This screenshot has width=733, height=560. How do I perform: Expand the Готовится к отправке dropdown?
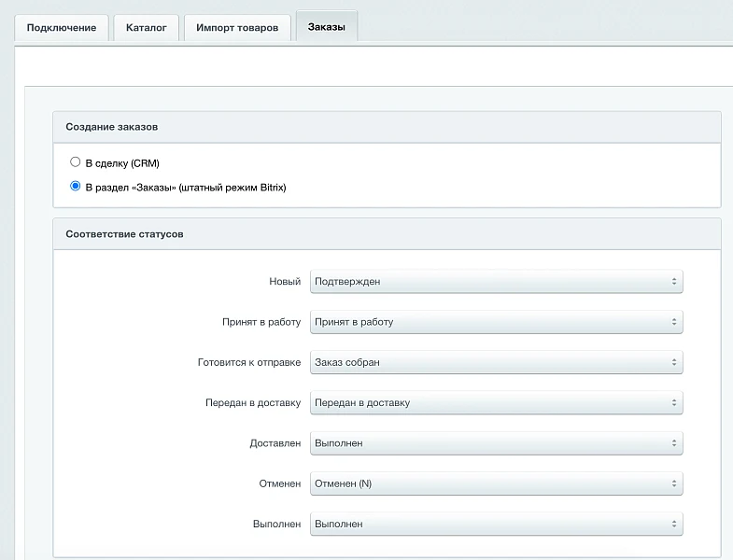click(x=496, y=362)
